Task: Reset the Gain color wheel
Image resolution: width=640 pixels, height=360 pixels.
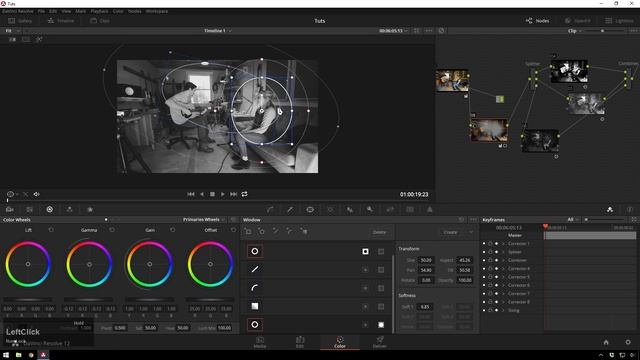Action: pyautogui.click(x=173, y=230)
